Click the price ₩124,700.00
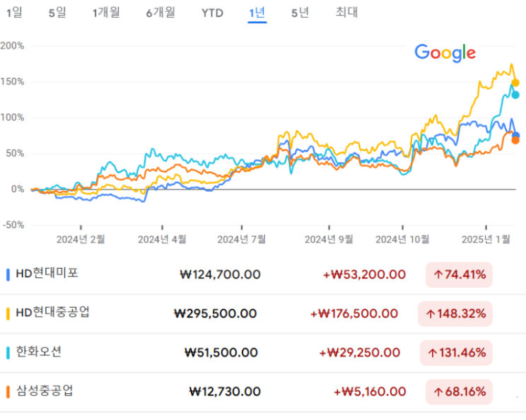This screenshot has width=526, height=420. click(220, 275)
